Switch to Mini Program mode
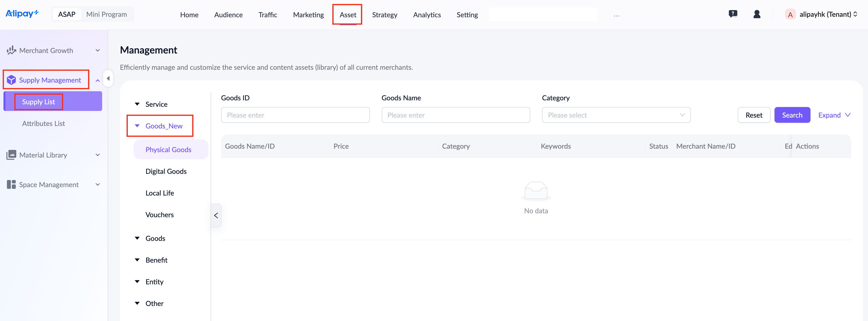This screenshot has width=868, height=321. tap(107, 15)
